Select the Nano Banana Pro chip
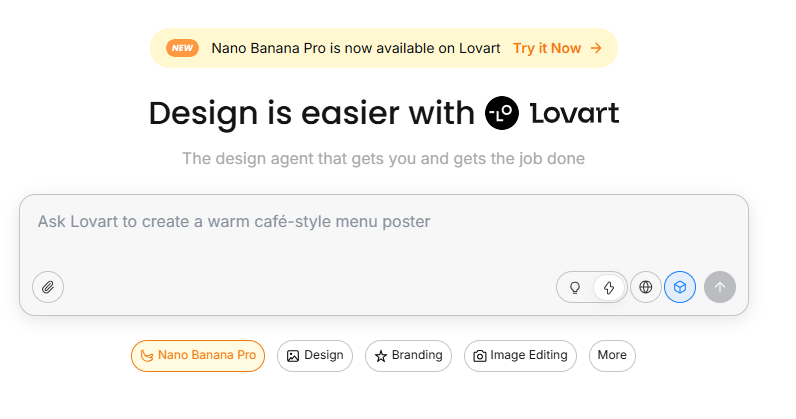Screen dimensions: 796x419 [198, 356]
